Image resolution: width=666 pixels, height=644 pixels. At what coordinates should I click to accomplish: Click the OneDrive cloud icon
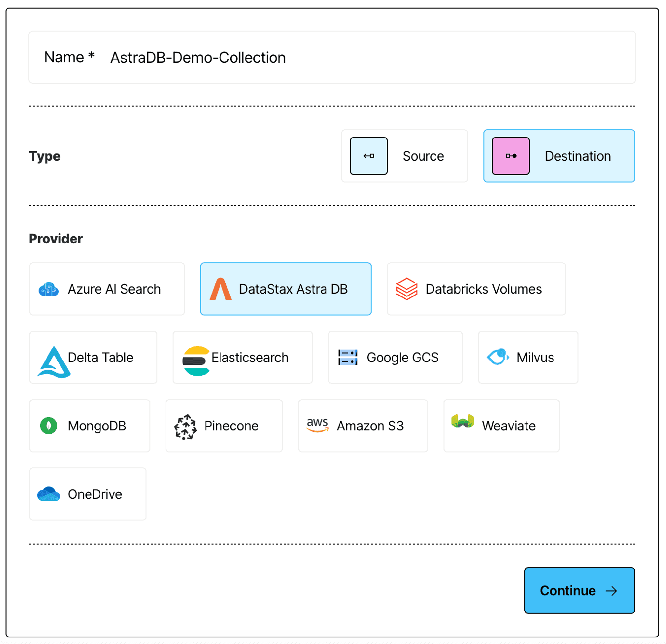tap(48, 494)
